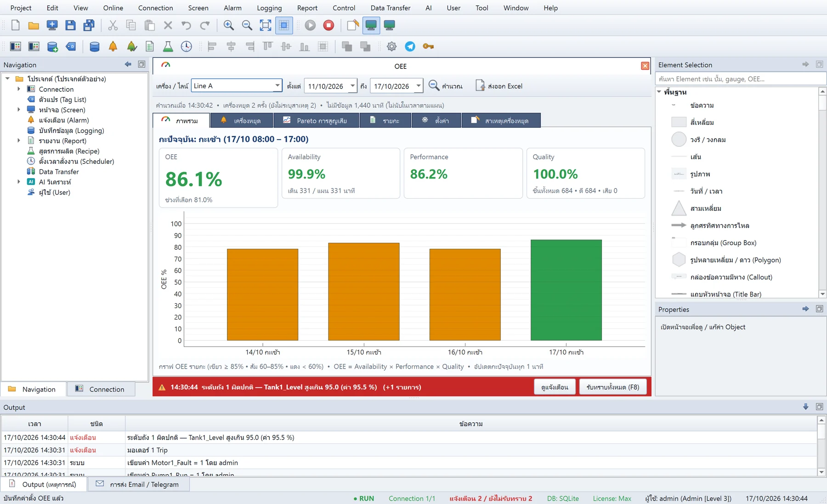
Task: Click the รับทราบทั้งหมด (F8) acknowledge button
Action: 613,387
